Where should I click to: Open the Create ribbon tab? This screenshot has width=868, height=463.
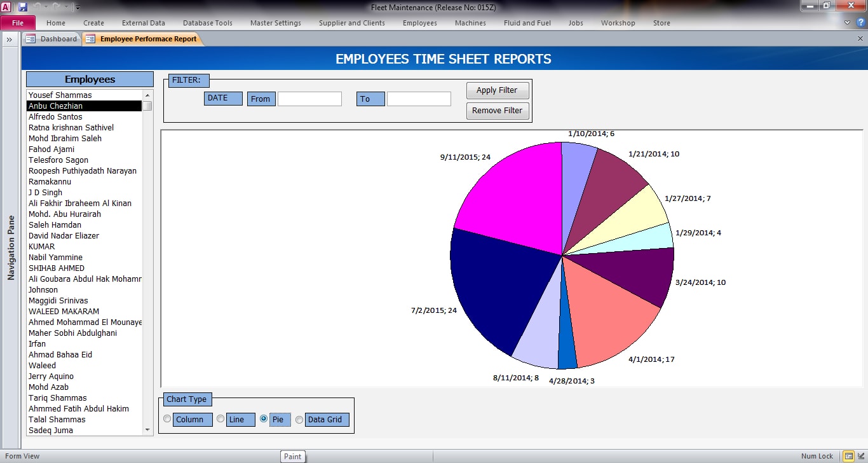pos(93,23)
